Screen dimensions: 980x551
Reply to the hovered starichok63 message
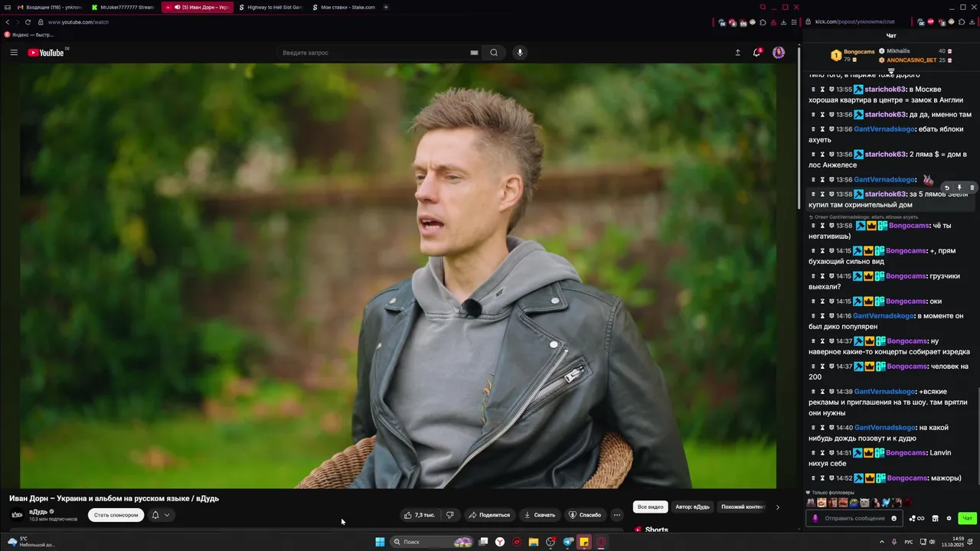[946, 187]
